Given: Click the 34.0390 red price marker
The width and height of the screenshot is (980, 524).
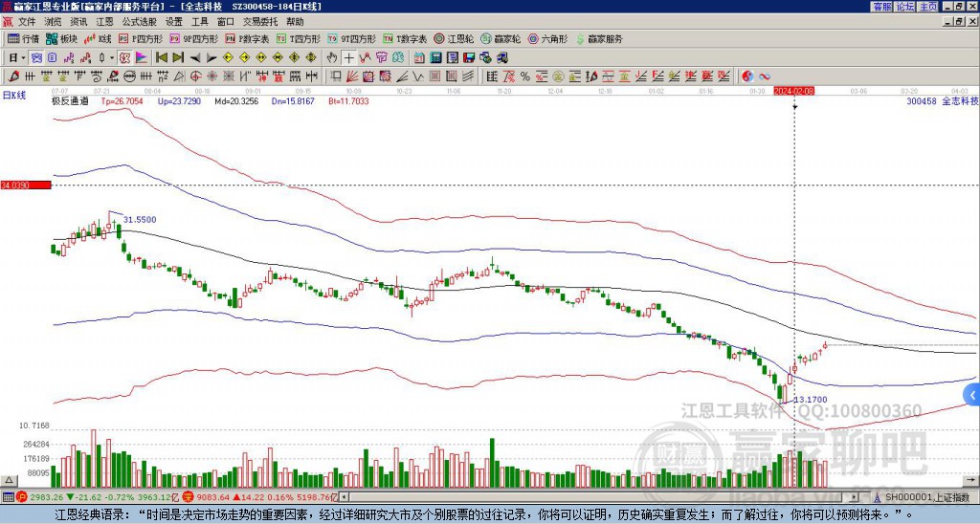Looking at the screenshot, I should [x=25, y=186].
